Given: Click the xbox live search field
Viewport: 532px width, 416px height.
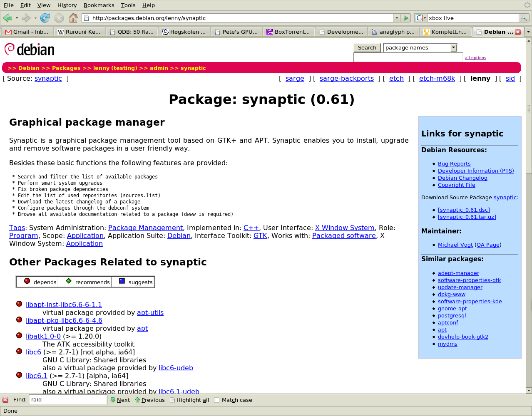Looking at the screenshot, I should [x=473, y=18].
